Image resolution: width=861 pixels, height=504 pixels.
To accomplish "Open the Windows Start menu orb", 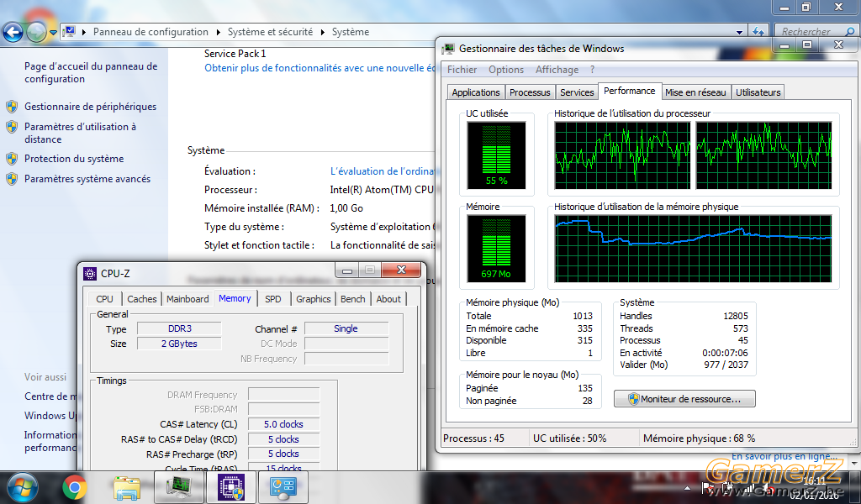I will (23, 487).
